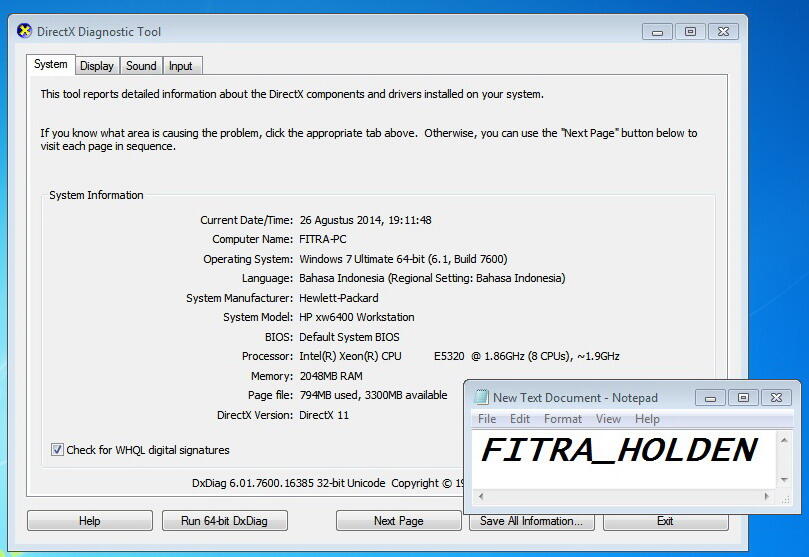The width and height of the screenshot is (809, 557).
Task: Click the FITRA_HOLDEN text in Notepad
Action: click(x=619, y=450)
